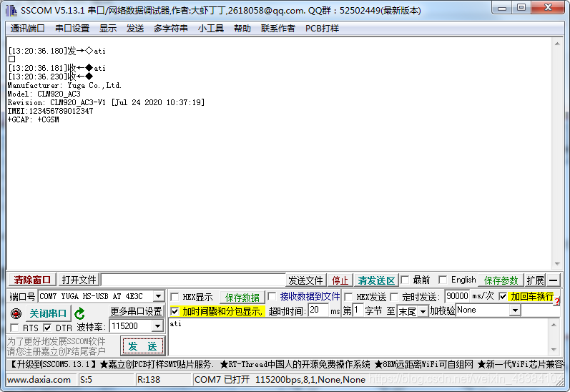Open the 串口设置 menu
The image size is (570, 392).
coord(72,29)
